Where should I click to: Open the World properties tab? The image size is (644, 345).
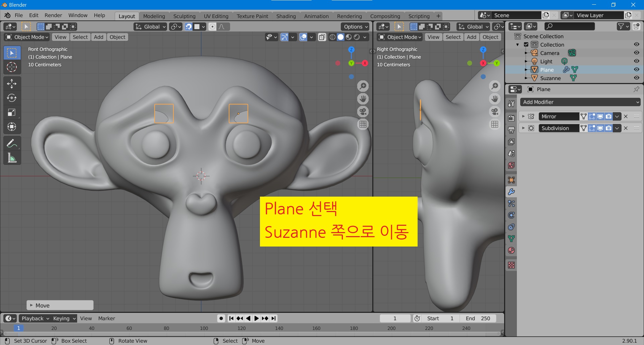click(511, 165)
